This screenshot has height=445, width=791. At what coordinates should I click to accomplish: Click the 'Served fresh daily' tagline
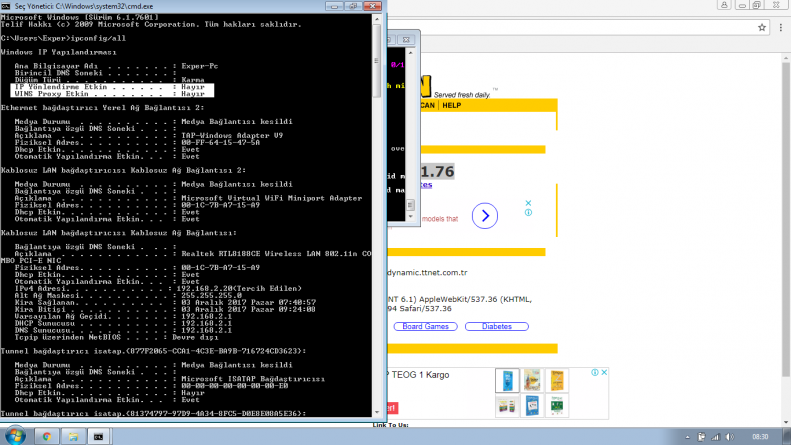pos(462,95)
